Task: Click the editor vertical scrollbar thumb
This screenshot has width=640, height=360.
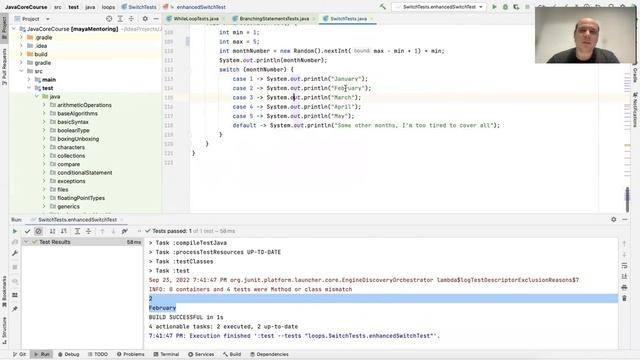Action: click(x=627, y=199)
